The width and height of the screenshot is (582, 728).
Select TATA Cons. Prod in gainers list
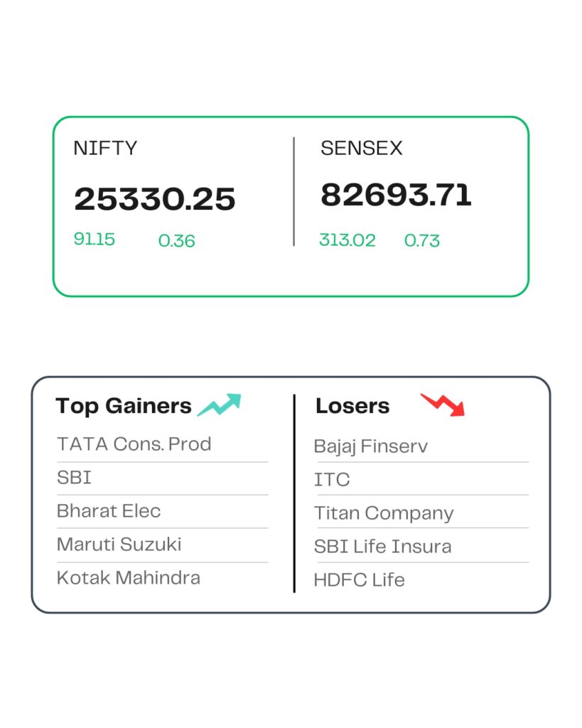pos(134,444)
